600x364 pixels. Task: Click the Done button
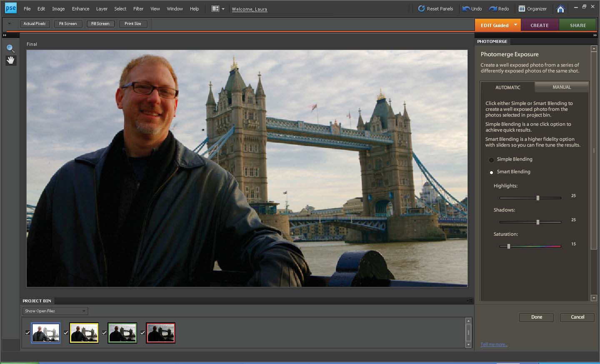[x=536, y=317]
